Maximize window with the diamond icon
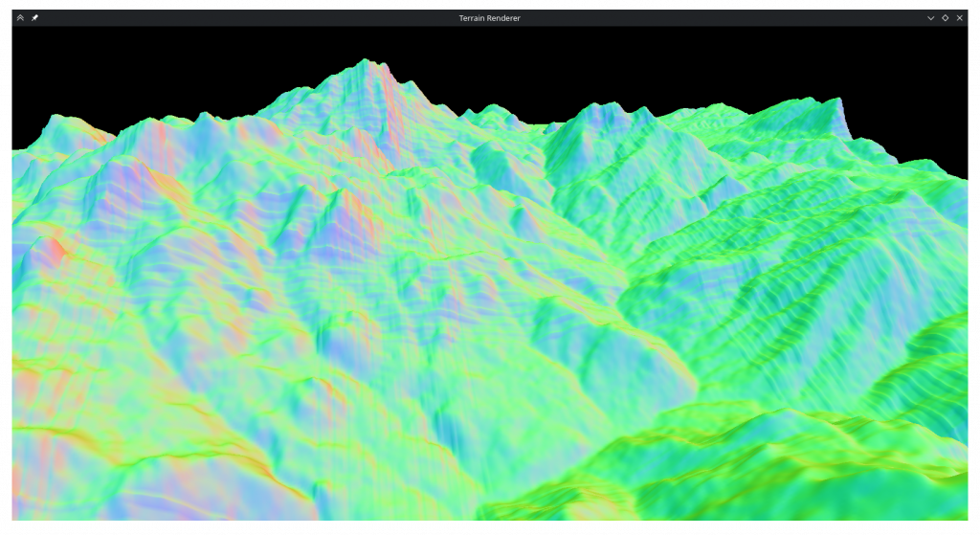The height and width of the screenshot is (535, 980). pyautogui.click(x=945, y=18)
